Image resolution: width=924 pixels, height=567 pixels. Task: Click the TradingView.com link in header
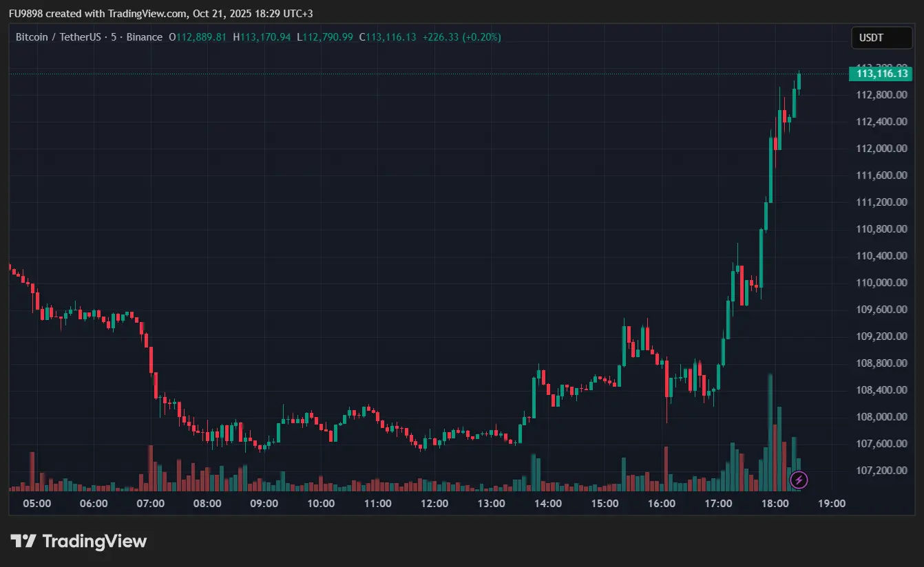[146, 13]
